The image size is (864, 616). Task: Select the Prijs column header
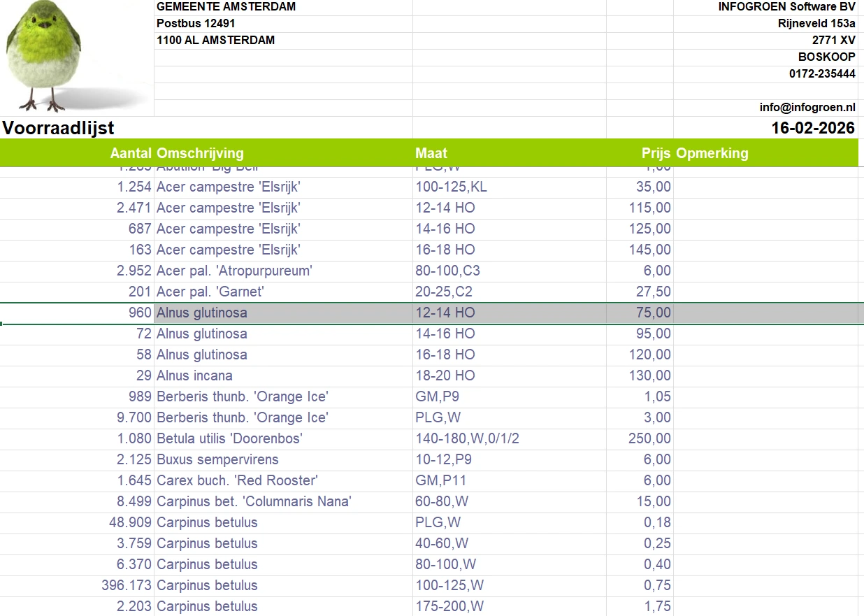tap(656, 153)
